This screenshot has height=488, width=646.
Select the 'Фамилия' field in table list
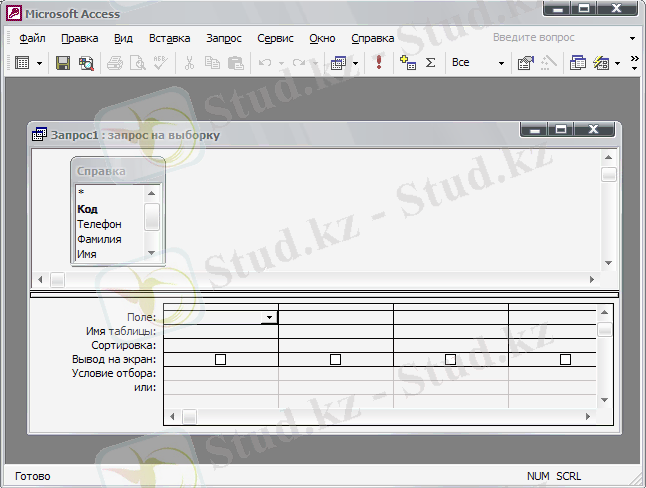tap(99, 240)
